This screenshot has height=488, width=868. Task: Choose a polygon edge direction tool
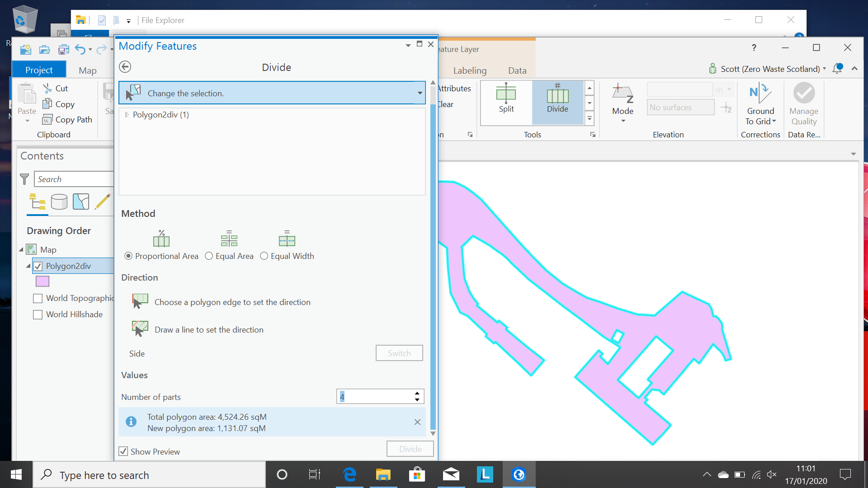point(140,301)
